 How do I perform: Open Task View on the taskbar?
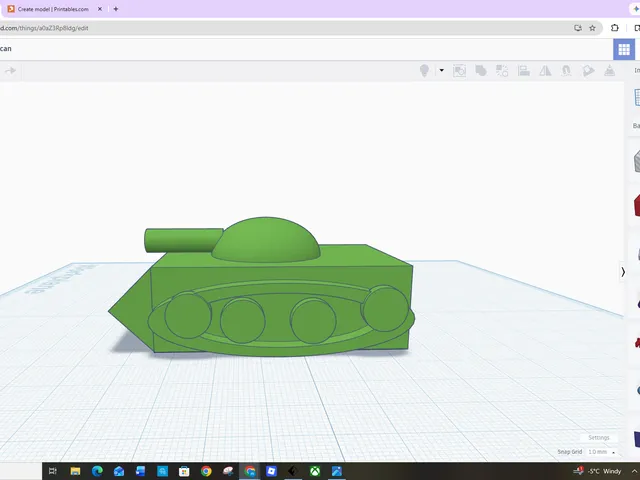pos(53,471)
